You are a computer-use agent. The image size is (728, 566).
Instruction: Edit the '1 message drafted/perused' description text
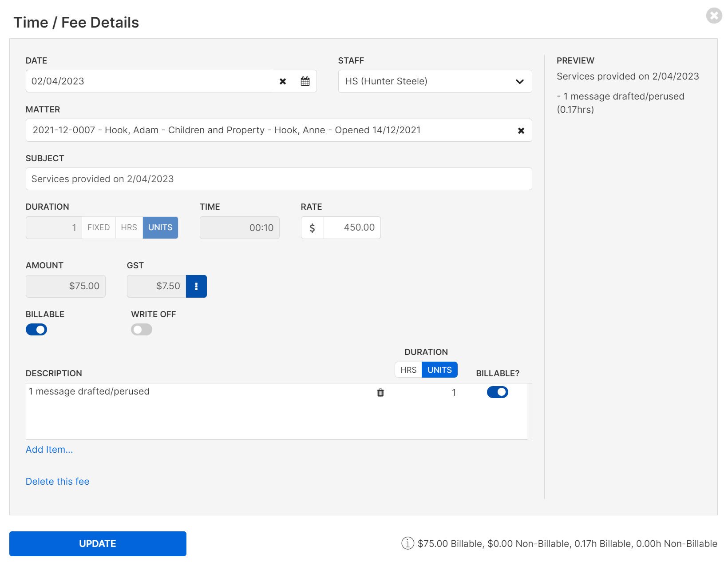[x=89, y=391]
